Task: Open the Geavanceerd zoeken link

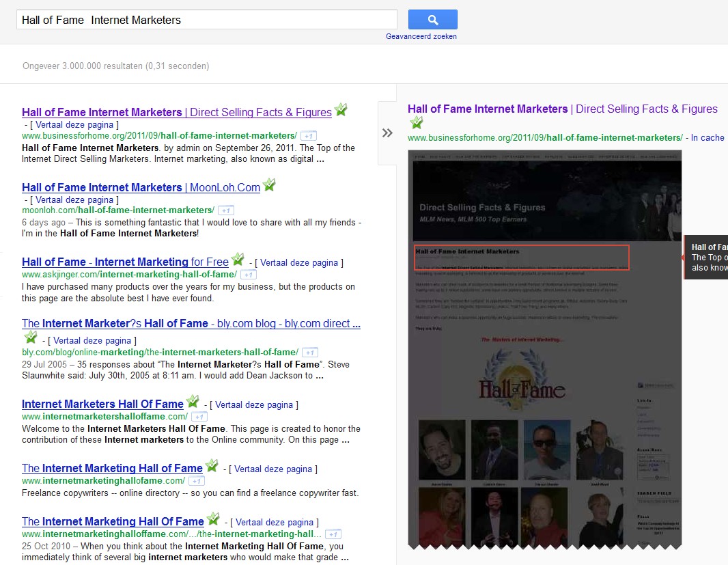Action: [421, 36]
